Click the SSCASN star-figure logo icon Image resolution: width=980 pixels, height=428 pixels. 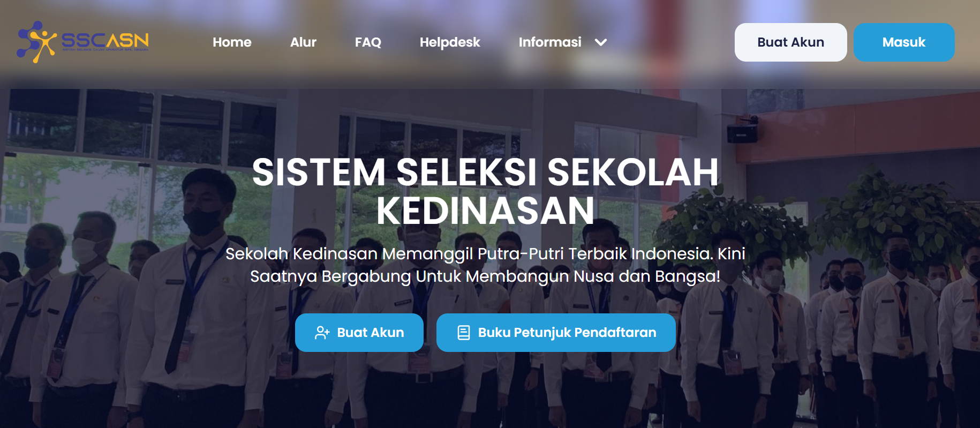tap(36, 42)
